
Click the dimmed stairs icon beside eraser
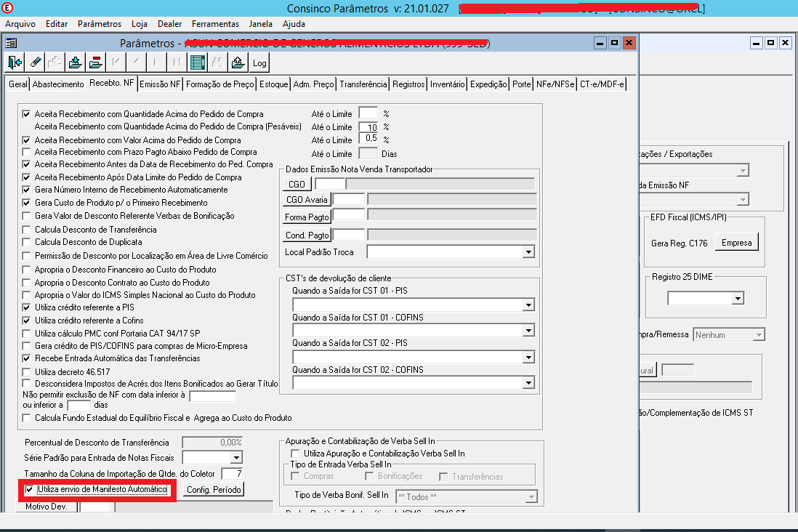tap(55, 63)
